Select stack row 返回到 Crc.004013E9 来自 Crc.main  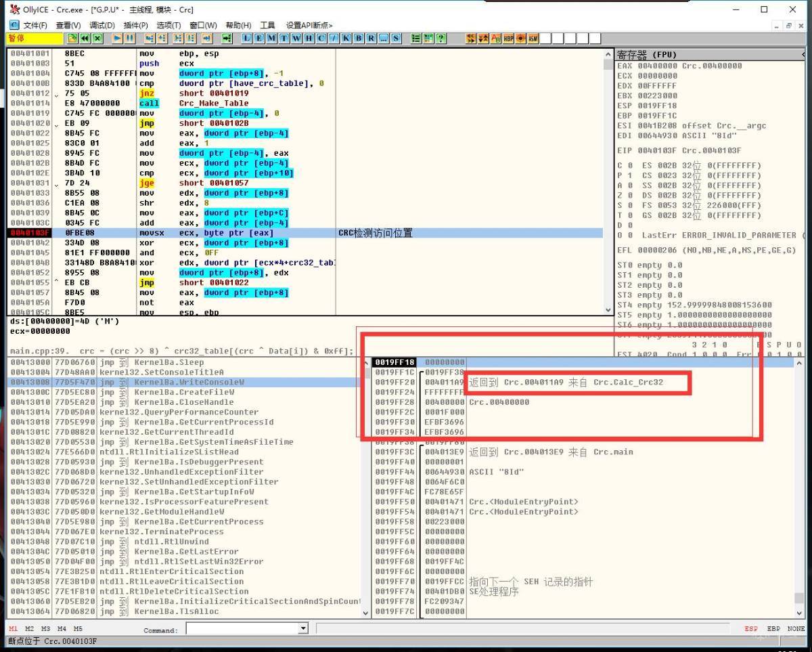click(x=582, y=452)
